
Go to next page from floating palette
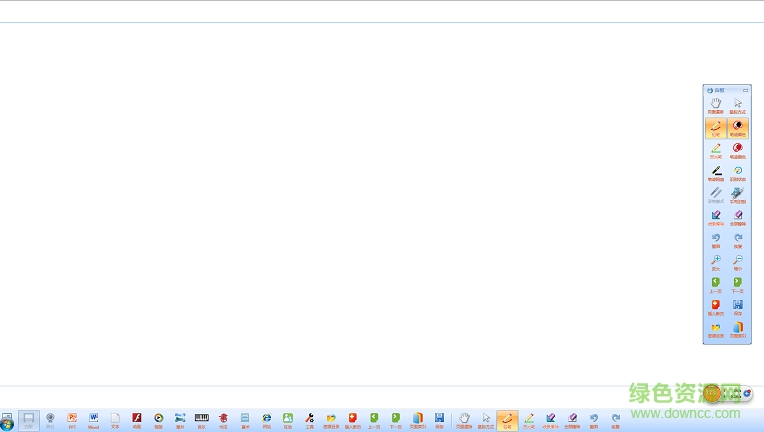tap(738, 285)
